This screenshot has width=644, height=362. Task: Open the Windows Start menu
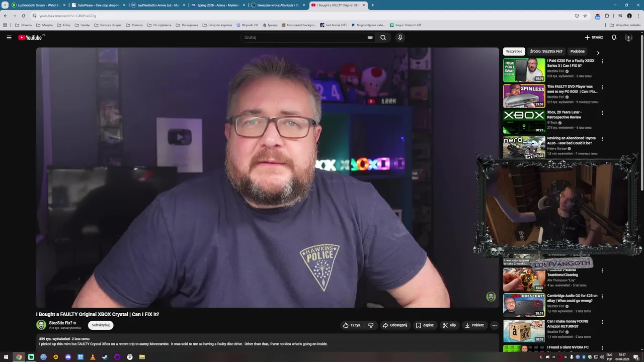pos(7,357)
